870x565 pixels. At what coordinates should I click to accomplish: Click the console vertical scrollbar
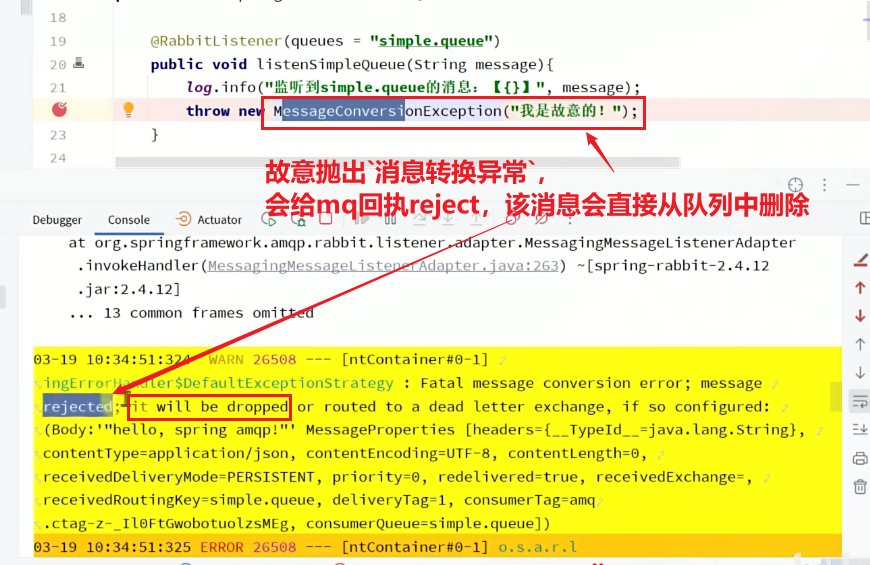(x=836, y=397)
